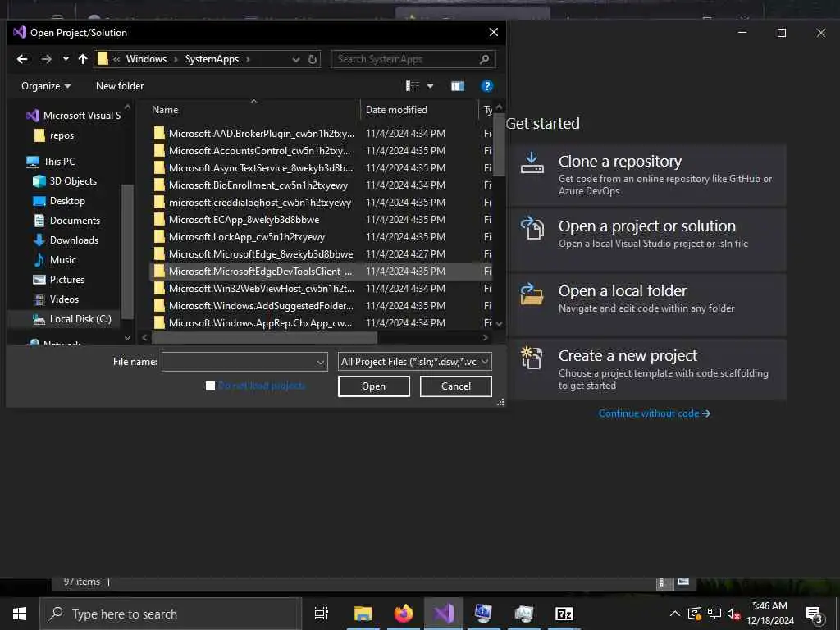Open Documents in navigation pane

66,220
